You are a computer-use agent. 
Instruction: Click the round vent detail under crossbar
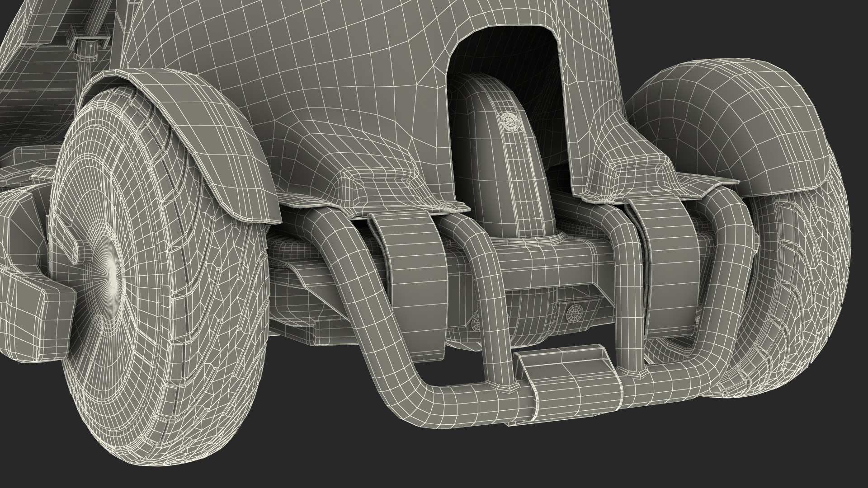point(575,313)
